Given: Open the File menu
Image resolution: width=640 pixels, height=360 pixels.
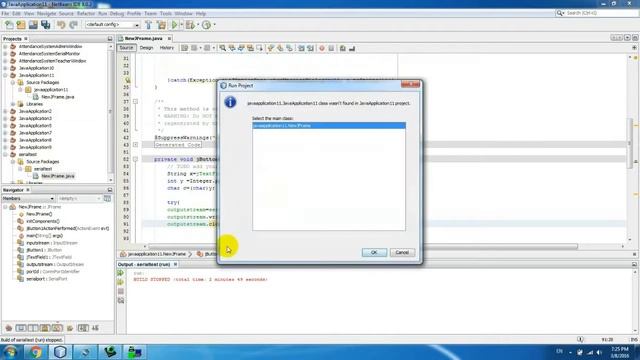Looking at the screenshot, I should pyautogui.click(x=5, y=13).
